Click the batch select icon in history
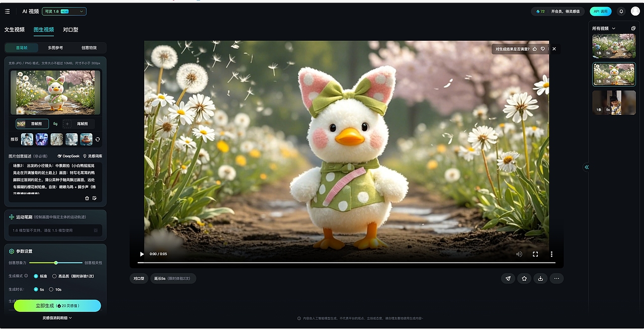644x329 pixels. (633, 28)
